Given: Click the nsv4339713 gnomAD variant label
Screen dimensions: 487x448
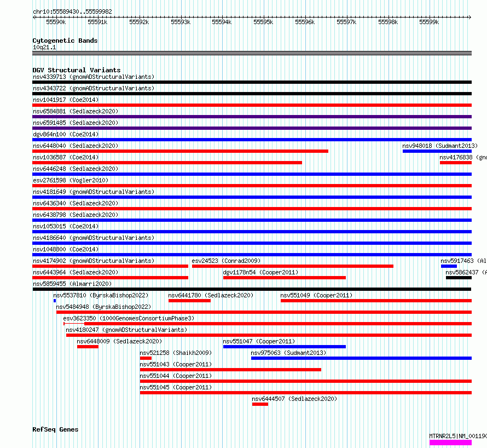Looking at the screenshot, I should (x=94, y=77).
